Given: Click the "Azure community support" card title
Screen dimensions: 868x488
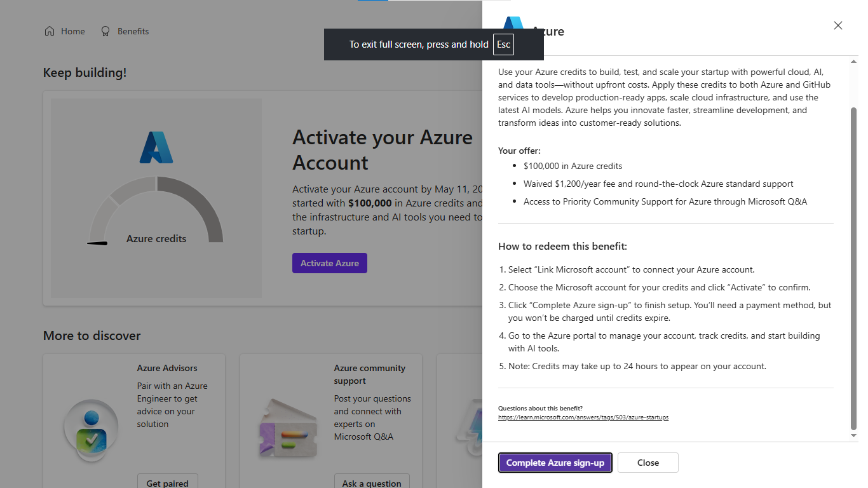Looking at the screenshot, I should [370, 374].
